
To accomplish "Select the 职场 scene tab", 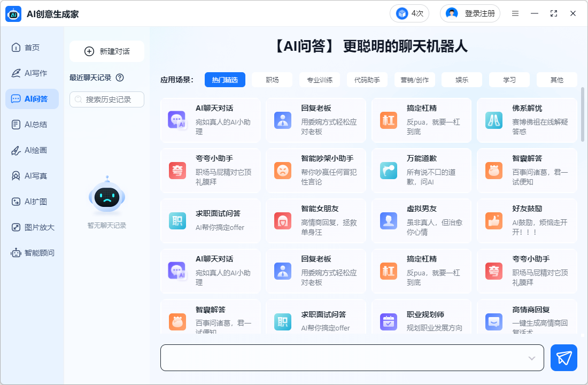I will 272,80.
